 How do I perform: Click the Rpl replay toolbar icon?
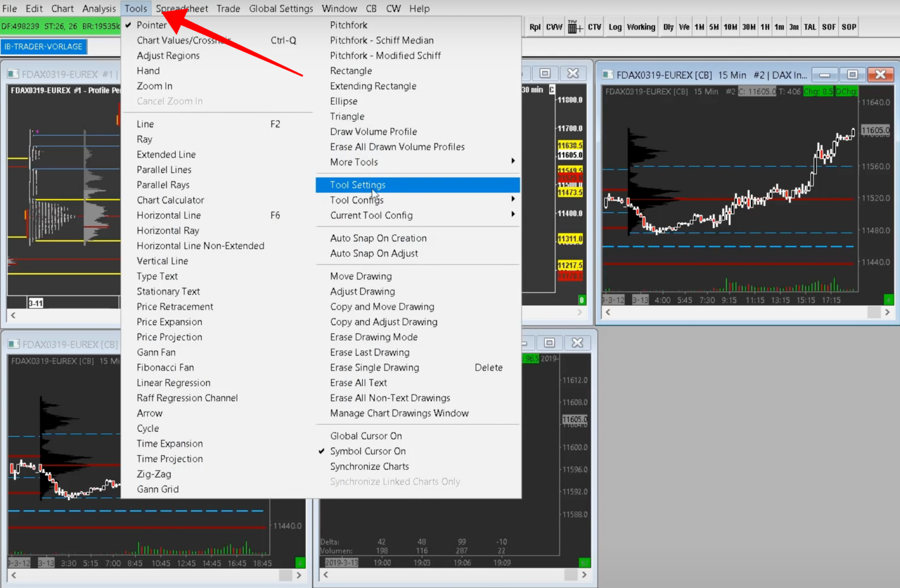534,26
